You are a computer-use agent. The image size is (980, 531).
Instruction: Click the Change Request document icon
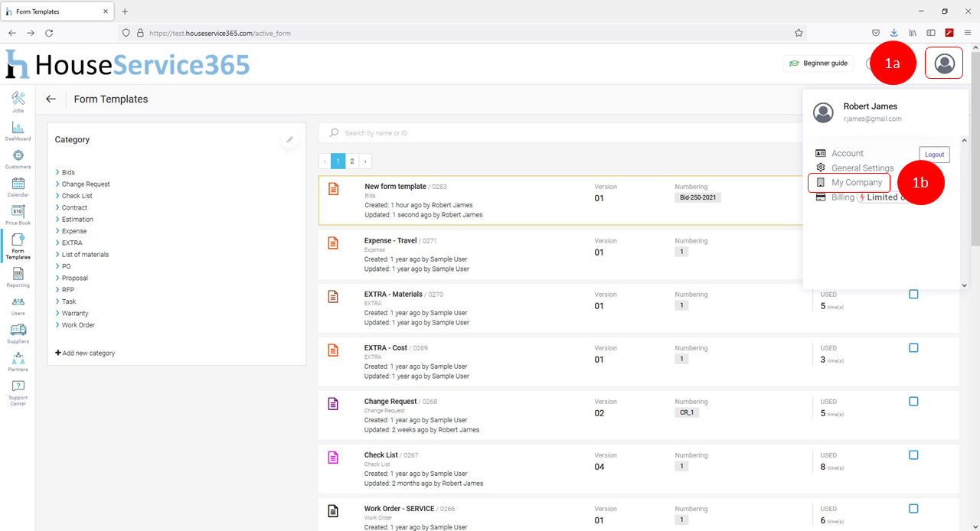tap(333, 403)
